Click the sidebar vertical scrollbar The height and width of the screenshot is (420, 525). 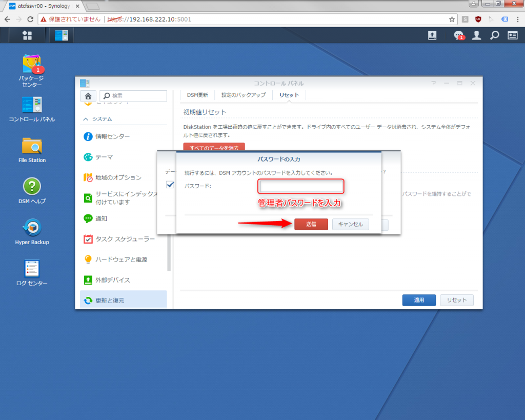click(x=169, y=251)
